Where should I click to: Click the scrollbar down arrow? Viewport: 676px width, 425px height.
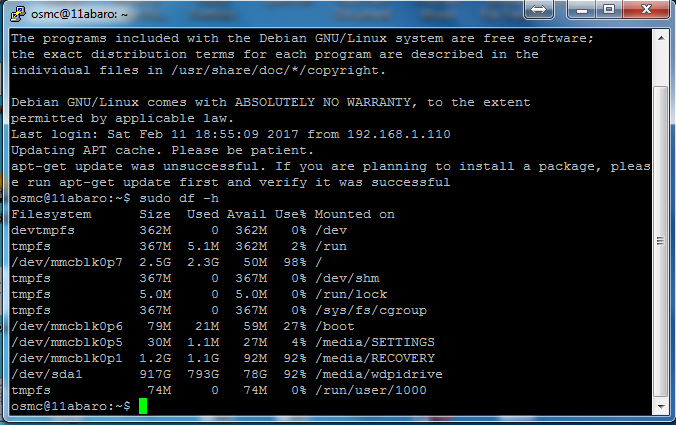click(x=660, y=406)
